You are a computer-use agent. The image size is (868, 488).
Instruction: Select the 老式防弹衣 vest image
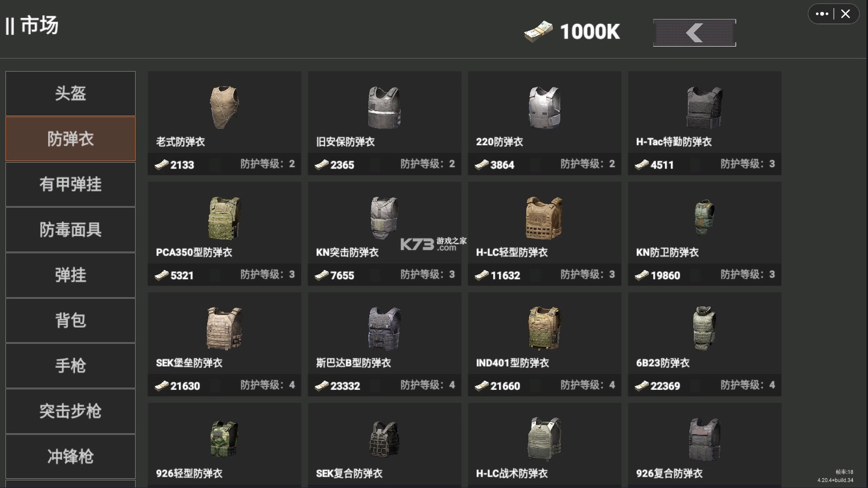click(224, 107)
